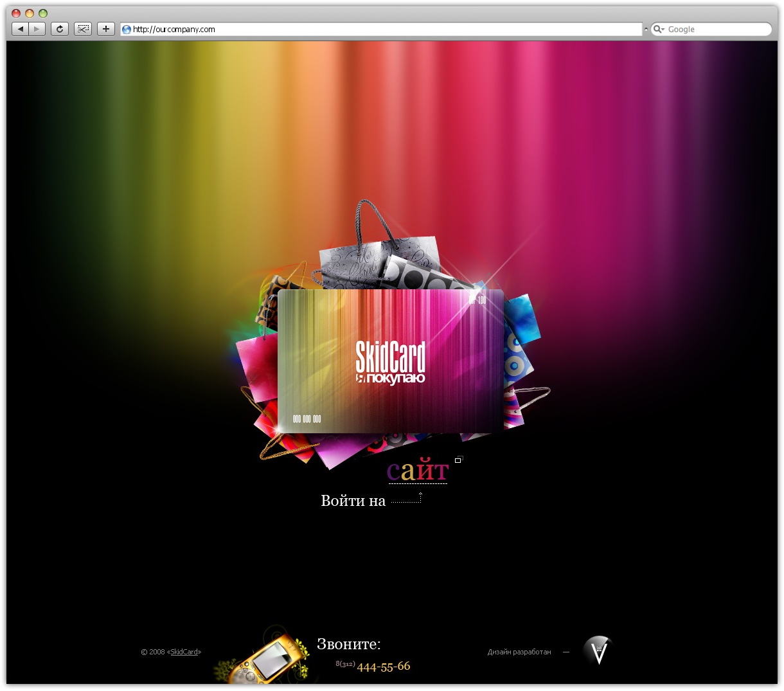The width and height of the screenshot is (784, 691).
Task: Click the golden mobile phone icon
Action: (x=268, y=658)
